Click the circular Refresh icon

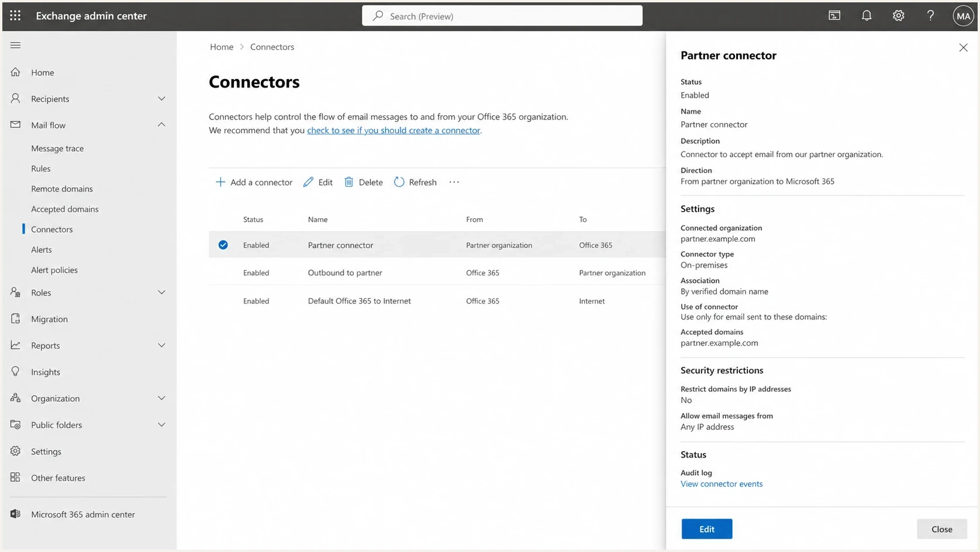point(399,182)
